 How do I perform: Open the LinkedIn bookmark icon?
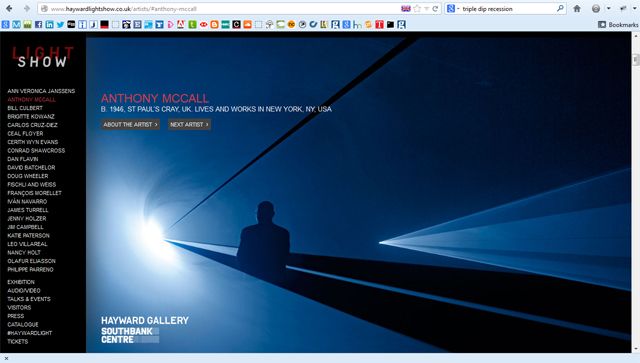click(49, 24)
